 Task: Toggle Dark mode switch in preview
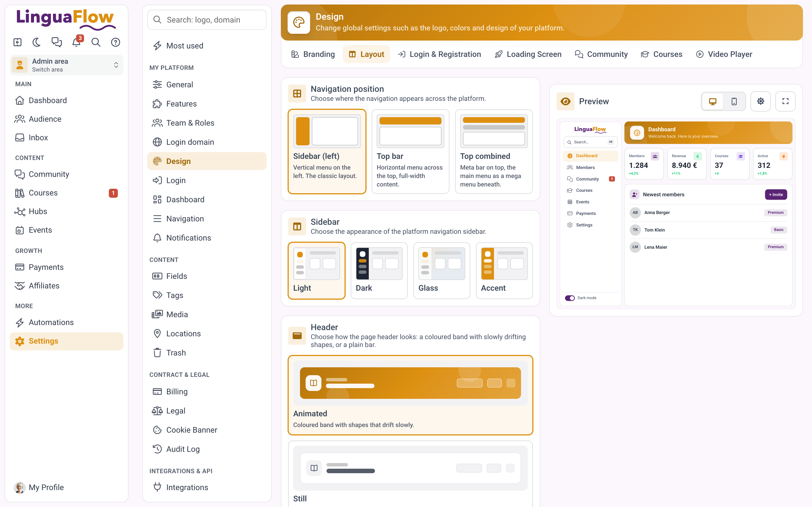(570, 298)
